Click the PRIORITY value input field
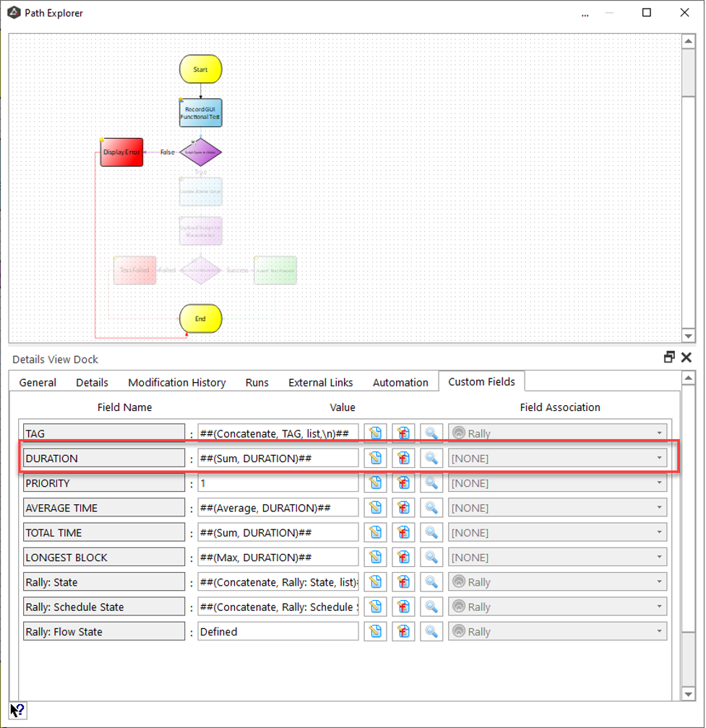 [277, 483]
